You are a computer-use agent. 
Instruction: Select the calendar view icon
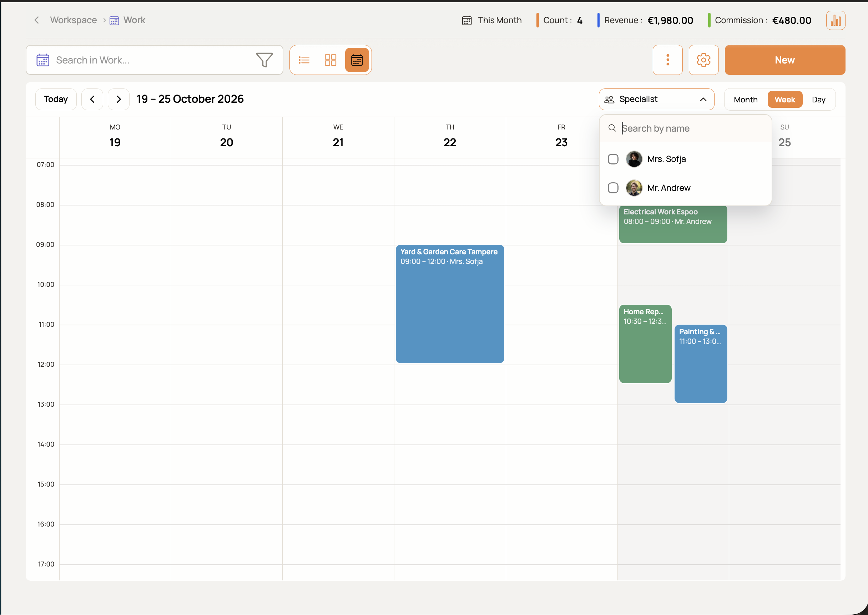pos(357,60)
